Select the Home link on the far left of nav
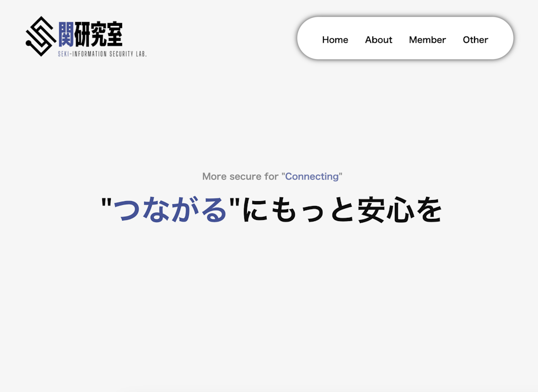This screenshot has width=538, height=392. point(335,39)
